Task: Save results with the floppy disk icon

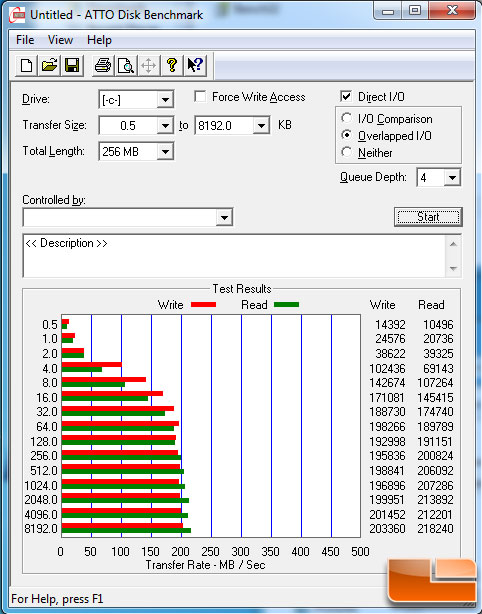Action: [x=72, y=65]
